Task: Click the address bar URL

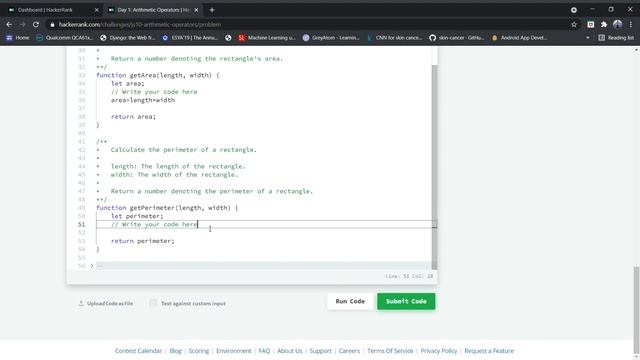Action: [140, 24]
